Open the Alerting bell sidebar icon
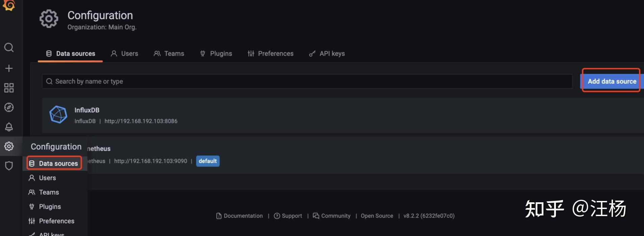This screenshot has height=236, width=644. tap(9, 127)
